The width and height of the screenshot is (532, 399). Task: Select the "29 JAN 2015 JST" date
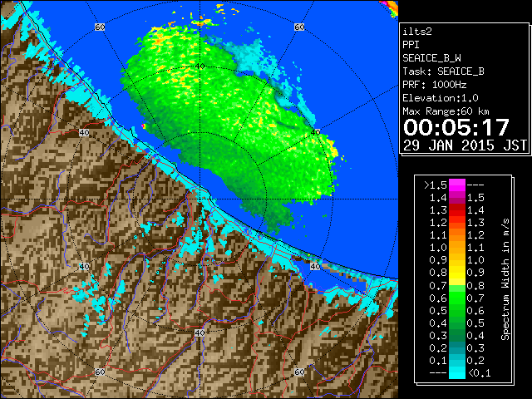(x=465, y=145)
